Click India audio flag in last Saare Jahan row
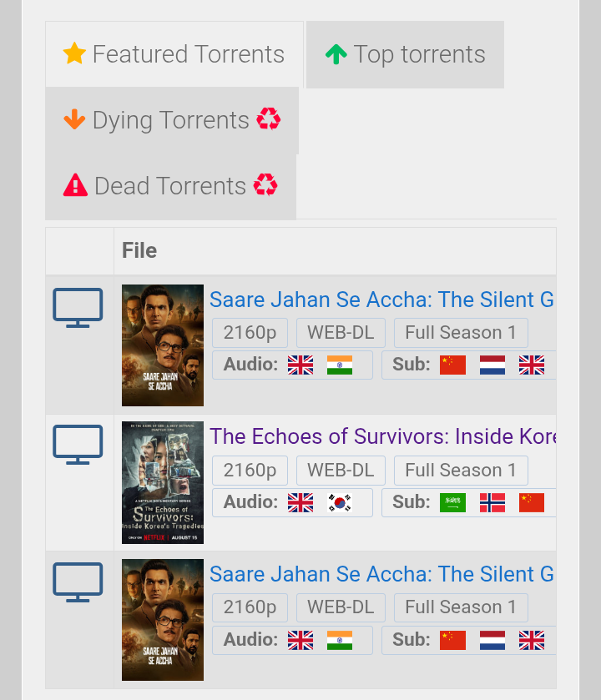The width and height of the screenshot is (601, 700). point(340,640)
